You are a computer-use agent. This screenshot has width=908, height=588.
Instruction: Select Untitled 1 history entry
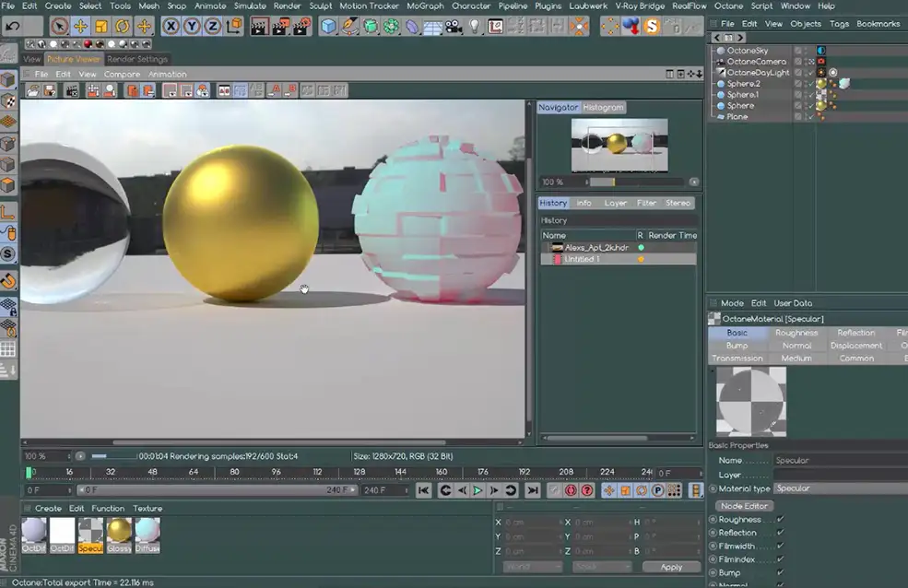618,259
